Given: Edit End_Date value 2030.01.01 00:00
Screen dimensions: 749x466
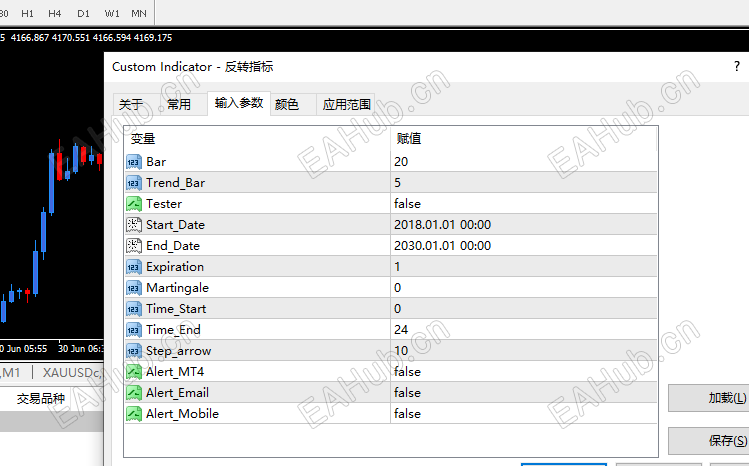Looking at the screenshot, I should point(524,246).
